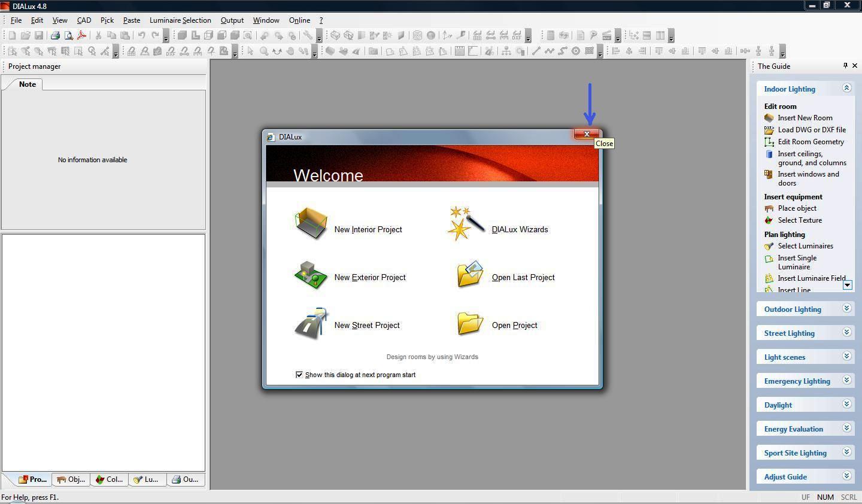
Task: Open the Online menu
Action: point(299,20)
